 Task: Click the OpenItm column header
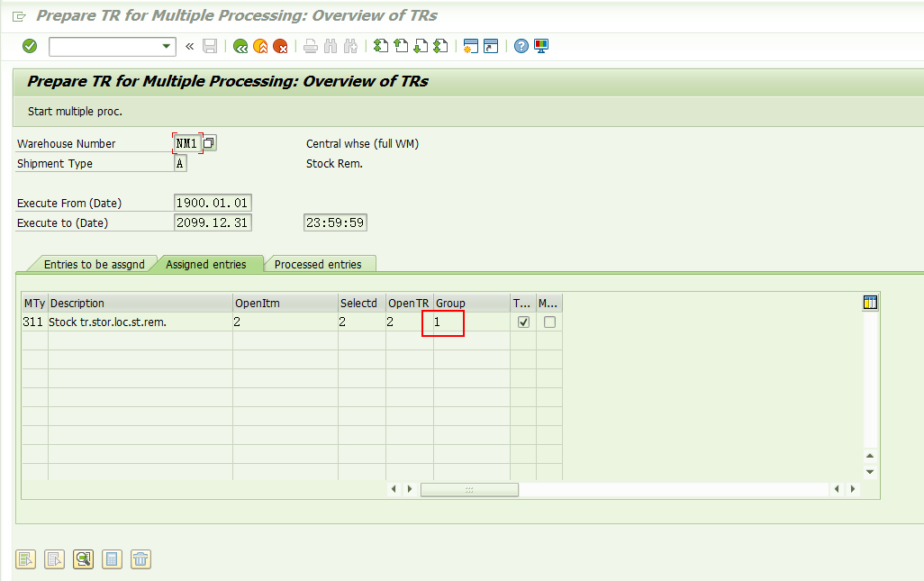point(285,303)
